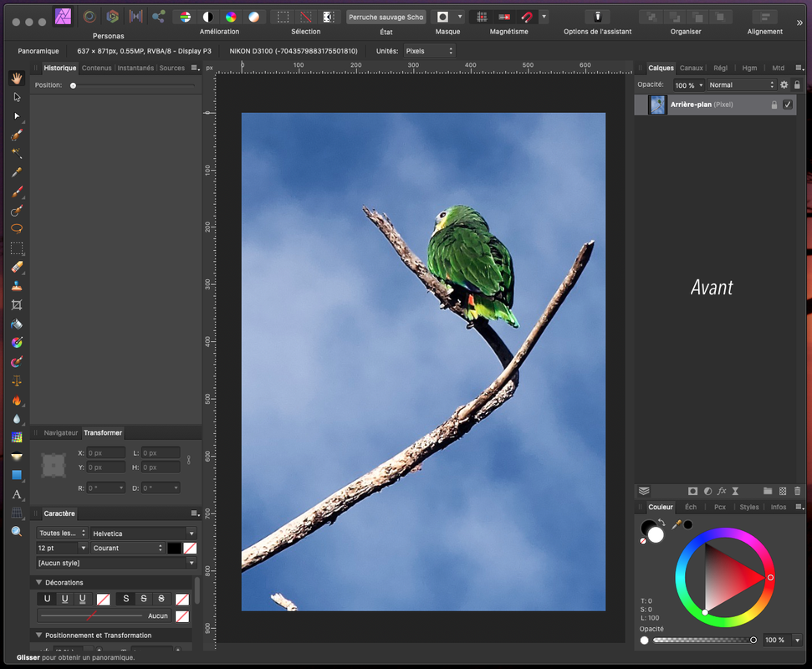812x669 pixels.
Task: Toggle the layers panel lock icon
Action: pos(797,84)
